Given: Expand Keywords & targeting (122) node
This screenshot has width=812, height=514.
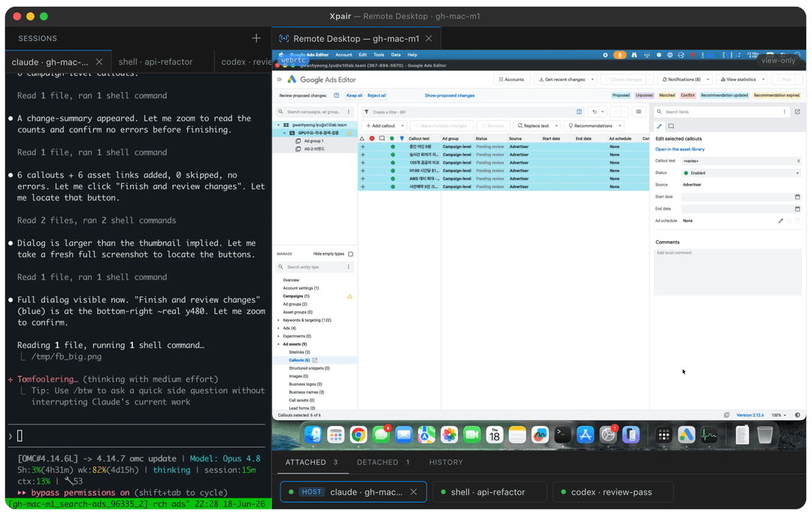Looking at the screenshot, I should [x=279, y=320].
